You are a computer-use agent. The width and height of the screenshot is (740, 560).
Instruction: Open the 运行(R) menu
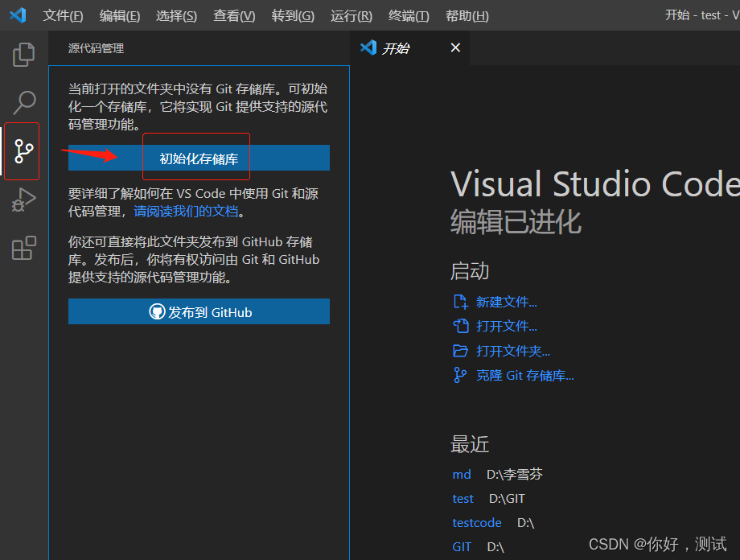click(x=351, y=15)
